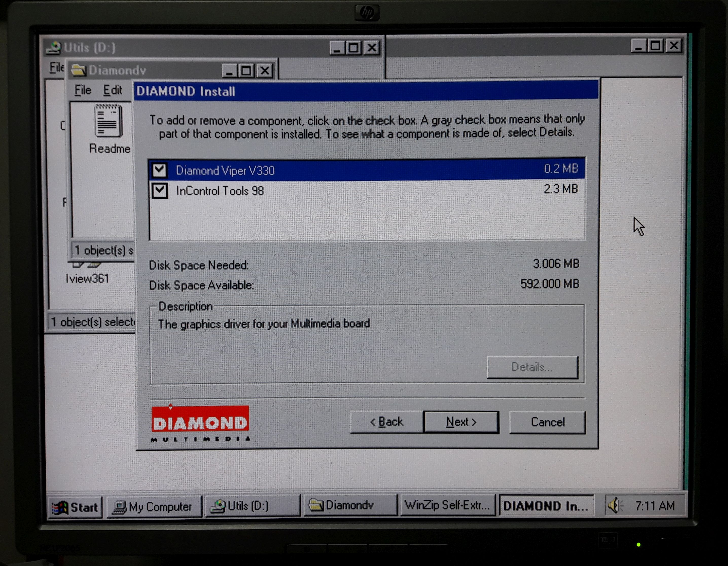Click the Utils (D:) drive icon in title bar

point(54,47)
